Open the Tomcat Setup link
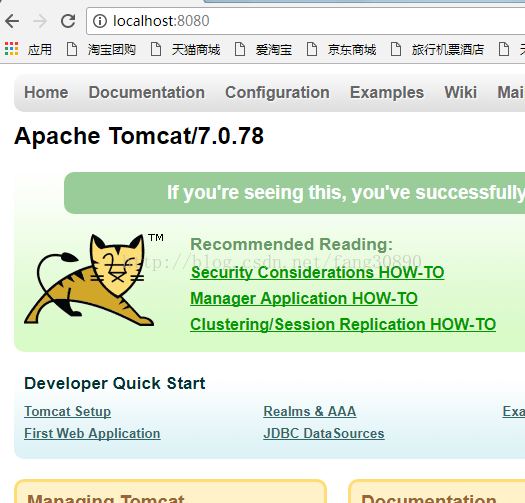The width and height of the screenshot is (525, 503). pyautogui.click(x=67, y=412)
